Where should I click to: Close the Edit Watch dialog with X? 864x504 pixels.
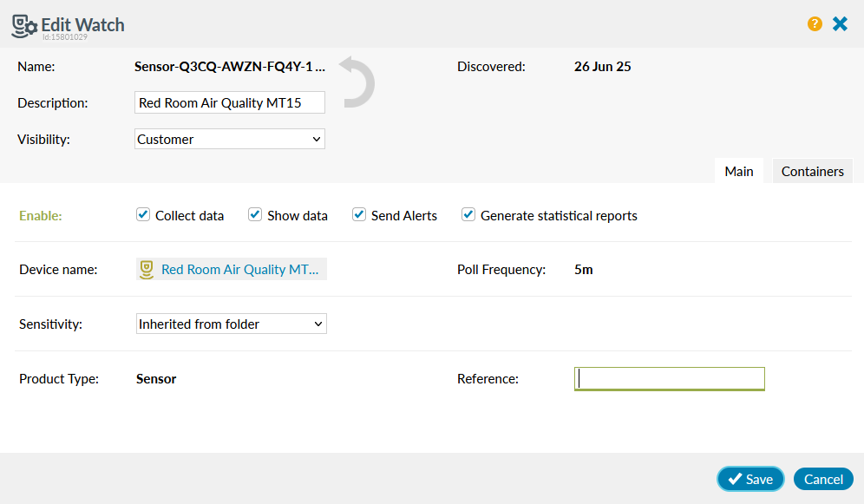click(x=840, y=24)
